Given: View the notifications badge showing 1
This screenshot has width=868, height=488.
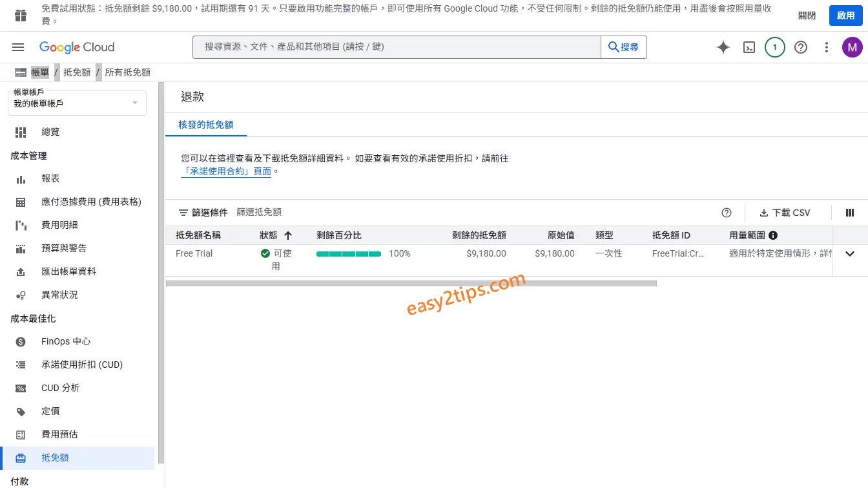Looking at the screenshot, I should (x=774, y=47).
